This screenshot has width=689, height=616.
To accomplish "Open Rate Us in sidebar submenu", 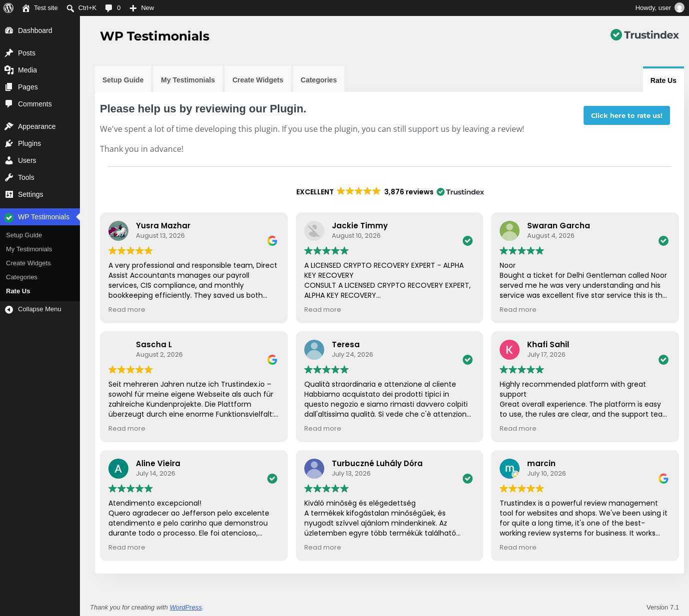I will pos(18,291).
